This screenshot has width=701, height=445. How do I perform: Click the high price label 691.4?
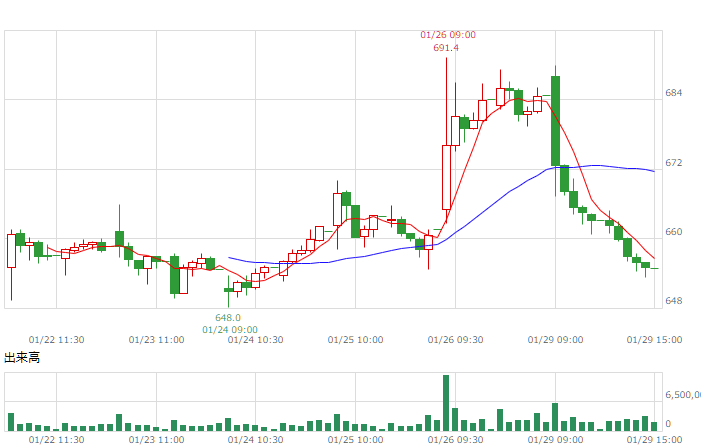446,48
